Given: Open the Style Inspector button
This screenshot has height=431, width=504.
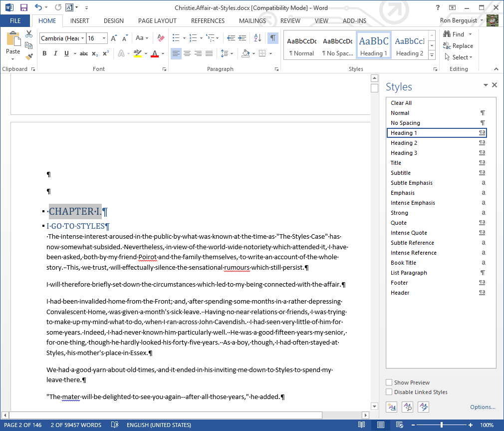Looking at the screenshot, I should click(407, 407).
